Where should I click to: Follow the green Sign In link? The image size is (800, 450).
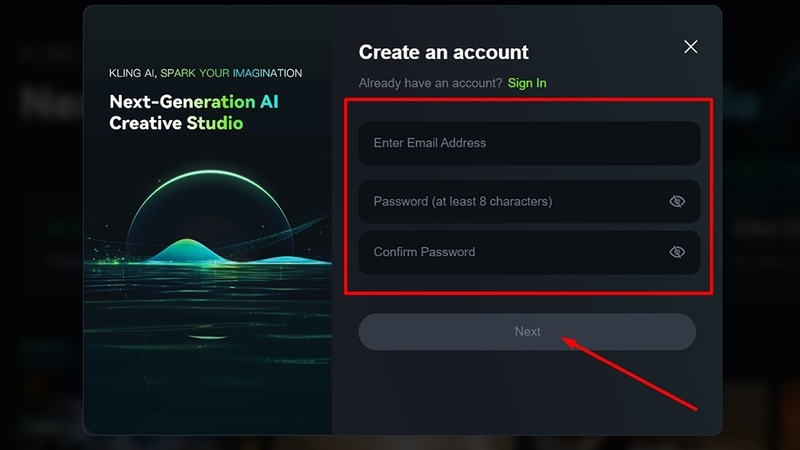[x=527, y=83]
